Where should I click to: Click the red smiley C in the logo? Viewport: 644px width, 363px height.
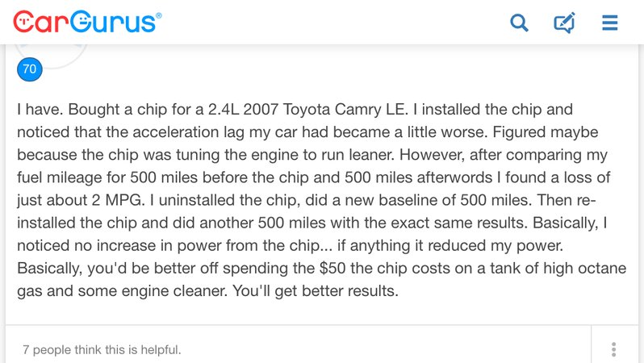tap(23, 22)
